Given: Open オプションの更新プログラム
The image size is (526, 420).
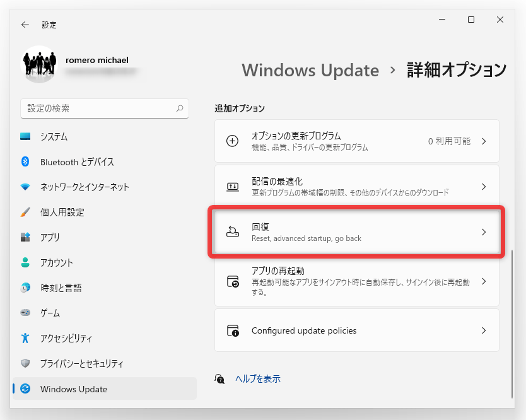Looking at the screenshot, I should (x=357, y=141).
